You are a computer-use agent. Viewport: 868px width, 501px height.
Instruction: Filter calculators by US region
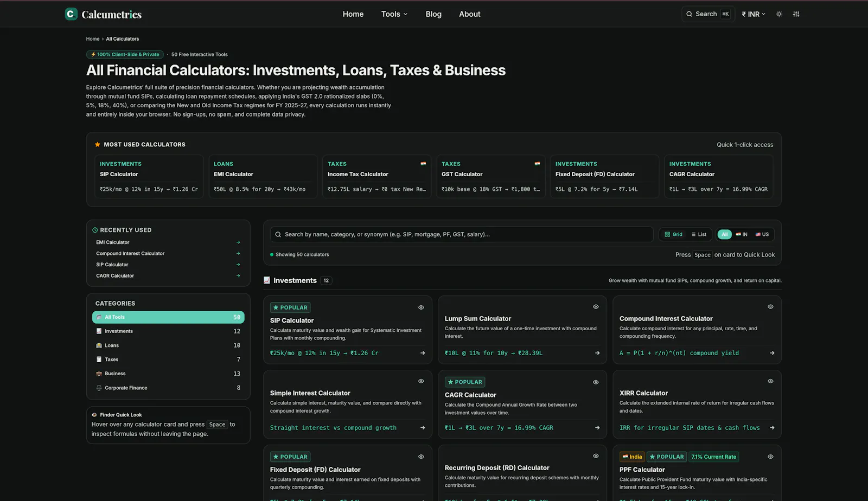point(762,234)
